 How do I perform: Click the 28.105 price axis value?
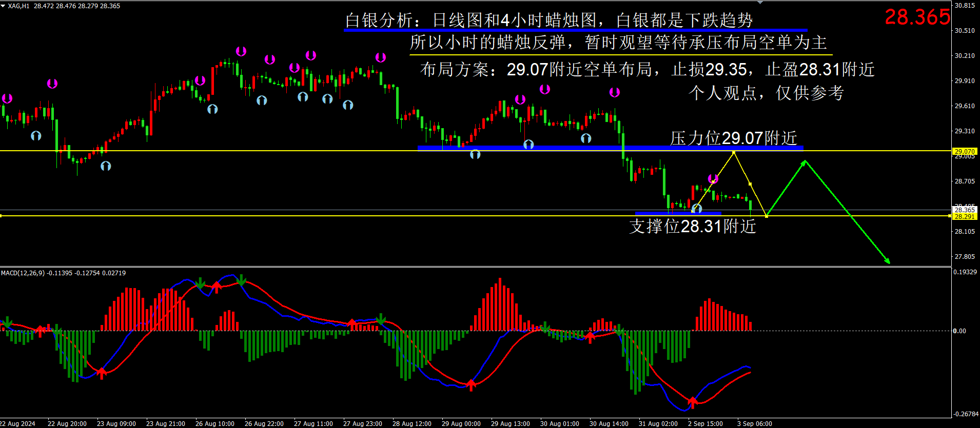pos(965,232)
